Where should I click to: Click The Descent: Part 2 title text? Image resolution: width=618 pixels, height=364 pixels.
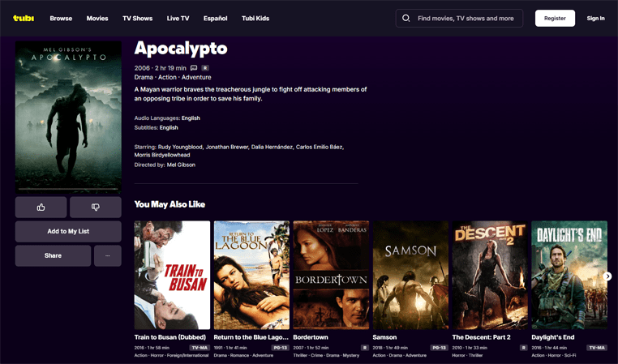click(481, 337)
